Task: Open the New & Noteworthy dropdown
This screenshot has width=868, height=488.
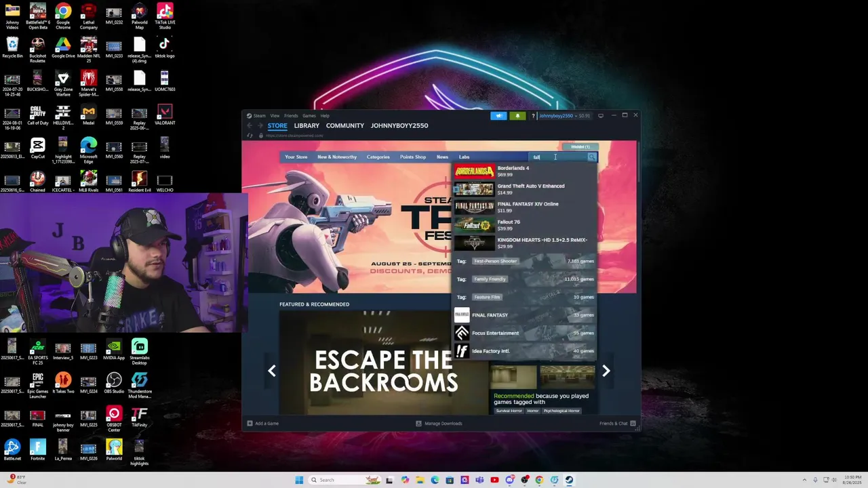Action: [337, 157]
